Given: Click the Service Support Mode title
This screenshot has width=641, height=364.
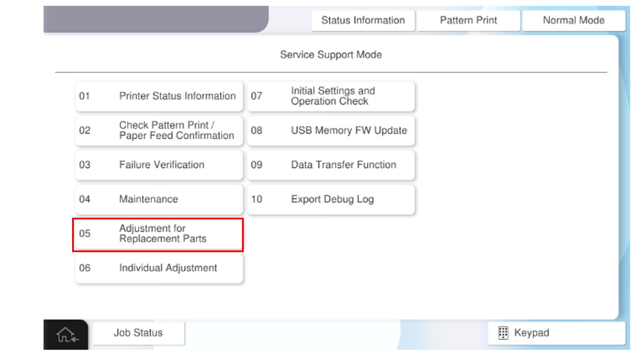Looking at the screenshot, I should click(x=331, y=55).
